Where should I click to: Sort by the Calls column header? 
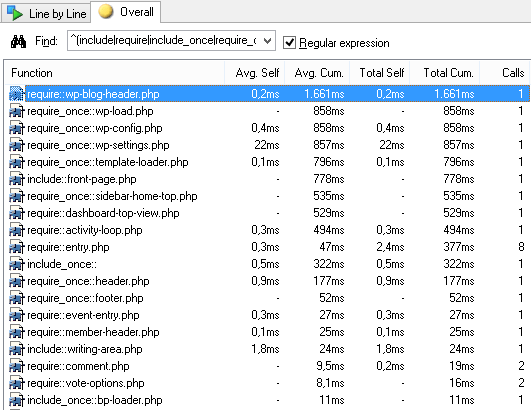pos(505,73)
